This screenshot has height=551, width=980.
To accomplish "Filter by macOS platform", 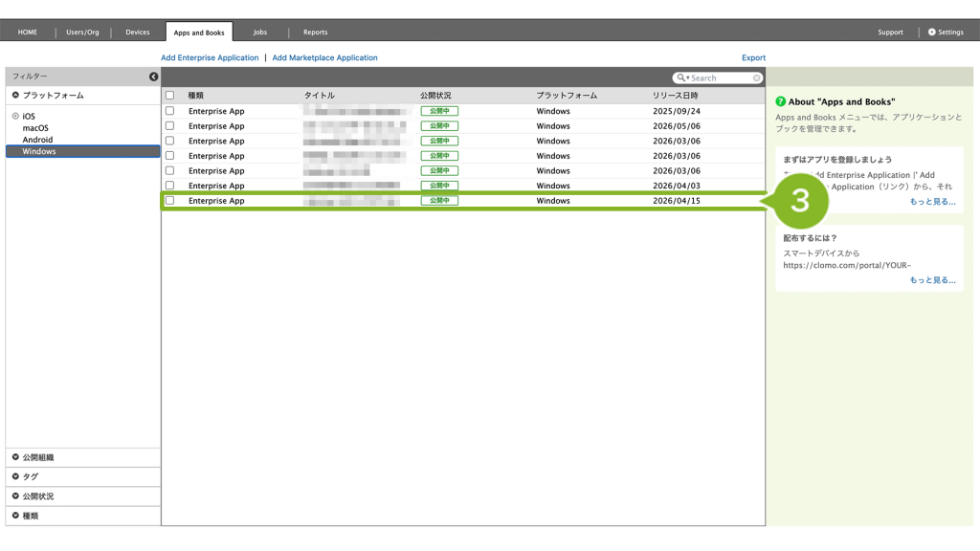I will pos(35,128).
